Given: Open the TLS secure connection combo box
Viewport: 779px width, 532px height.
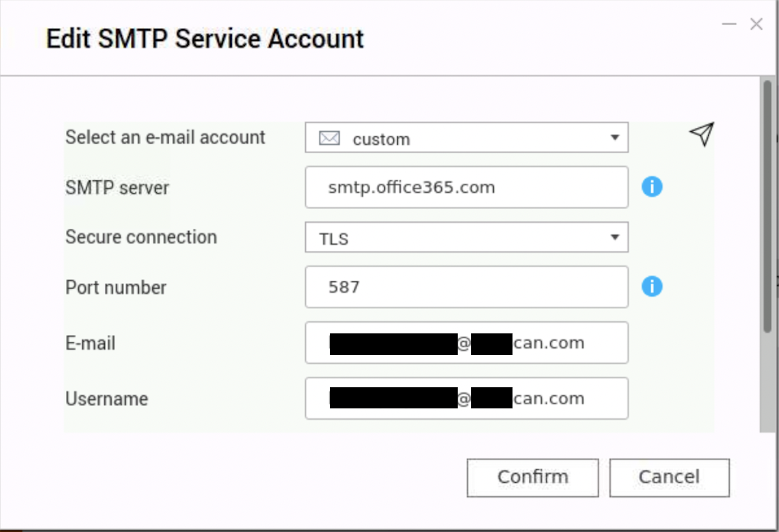Looking at the screenshot, I should [466, 238].
